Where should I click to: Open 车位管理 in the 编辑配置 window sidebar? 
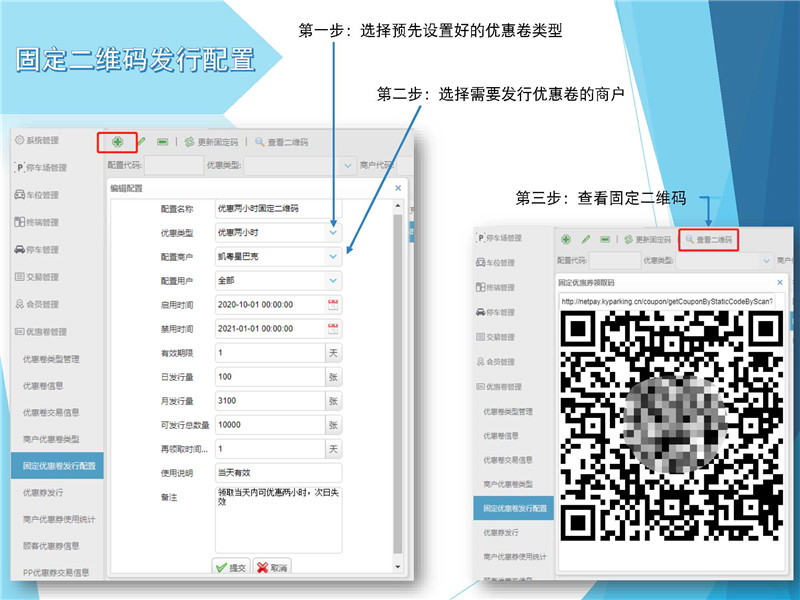click(37, 195)
